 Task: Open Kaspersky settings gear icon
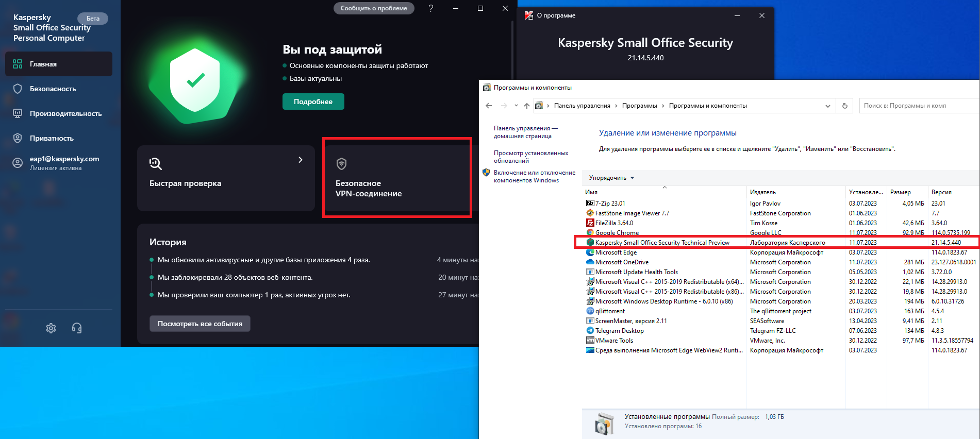(x=51, y=328)
